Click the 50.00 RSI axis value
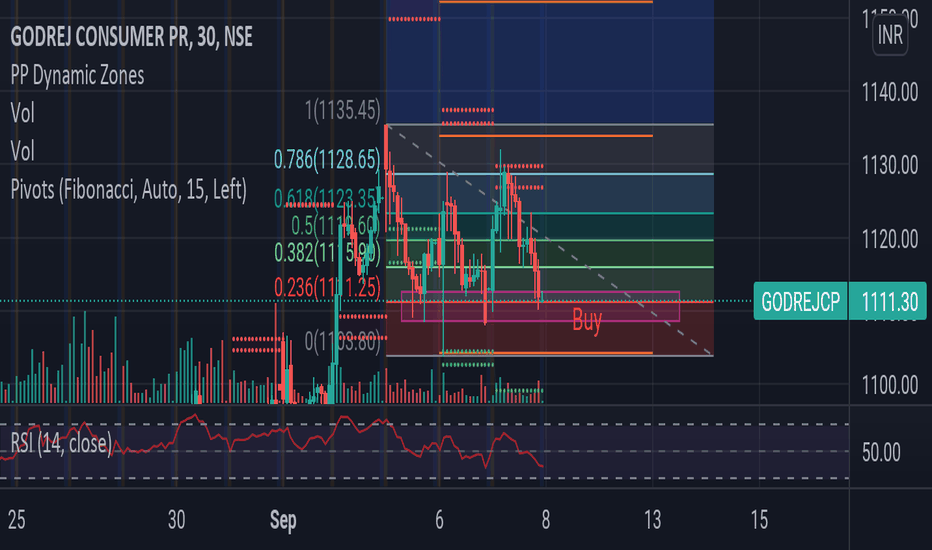 881,452
